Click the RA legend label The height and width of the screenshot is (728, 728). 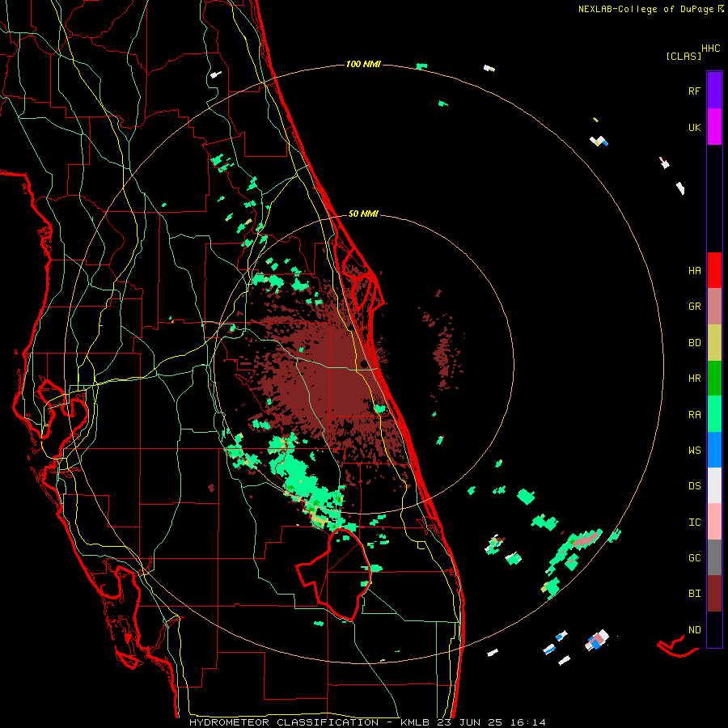click(x=694, y=415)
